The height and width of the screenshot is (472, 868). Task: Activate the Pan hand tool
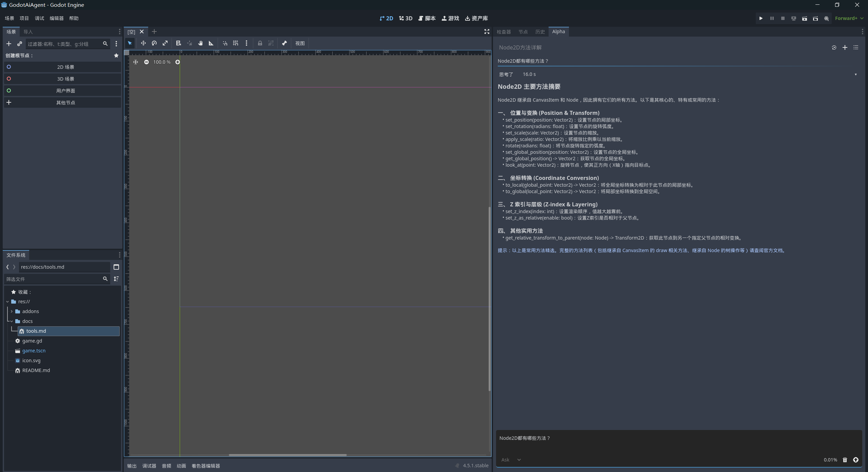pyautogui.click(x=200, y=43)
